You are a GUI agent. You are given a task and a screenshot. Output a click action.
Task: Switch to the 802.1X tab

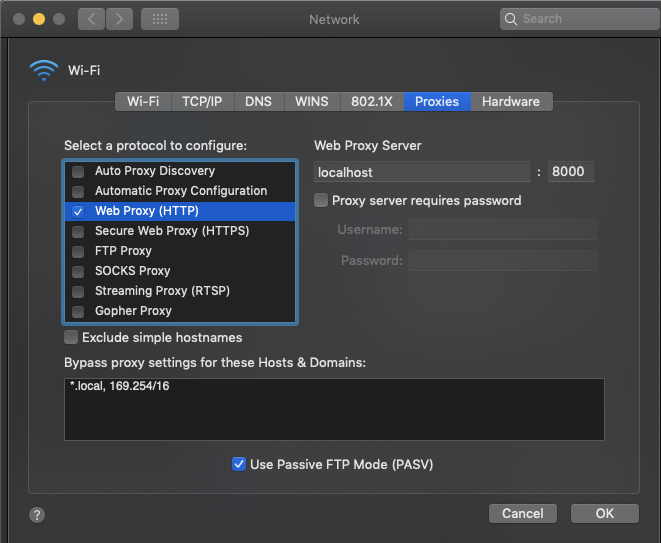coord(372,102)
